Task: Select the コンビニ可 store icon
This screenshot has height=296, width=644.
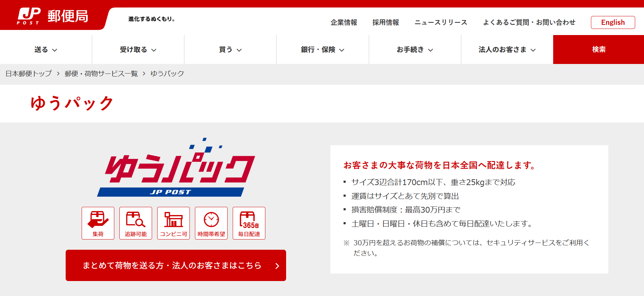Action: pyautogui.click(x=174, y=223)
